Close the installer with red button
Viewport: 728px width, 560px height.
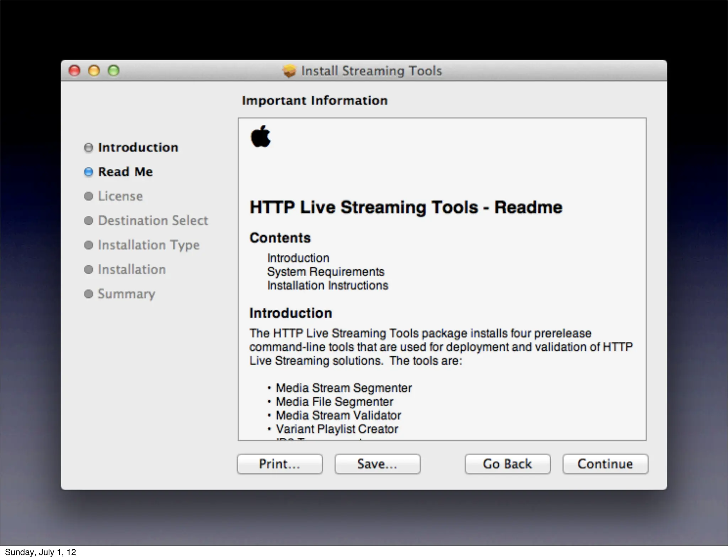point(74,71)
